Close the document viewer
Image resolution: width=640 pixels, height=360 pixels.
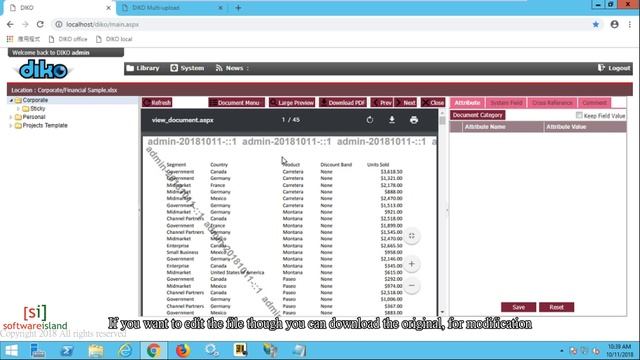433,102
